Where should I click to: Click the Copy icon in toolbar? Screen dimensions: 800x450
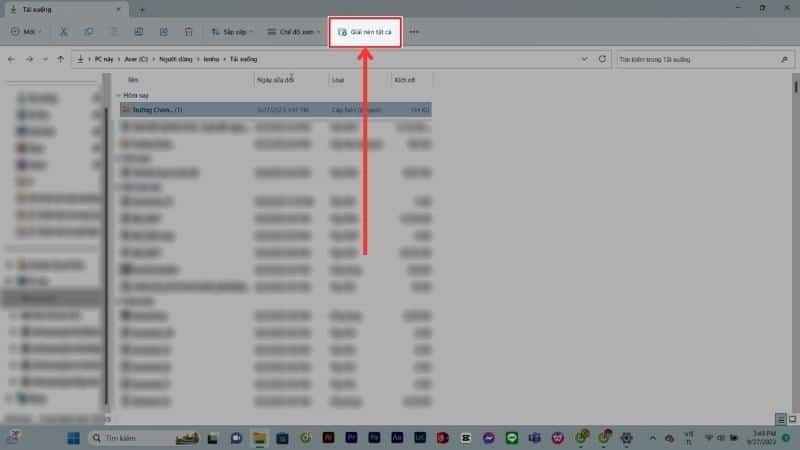pos(89,32)
